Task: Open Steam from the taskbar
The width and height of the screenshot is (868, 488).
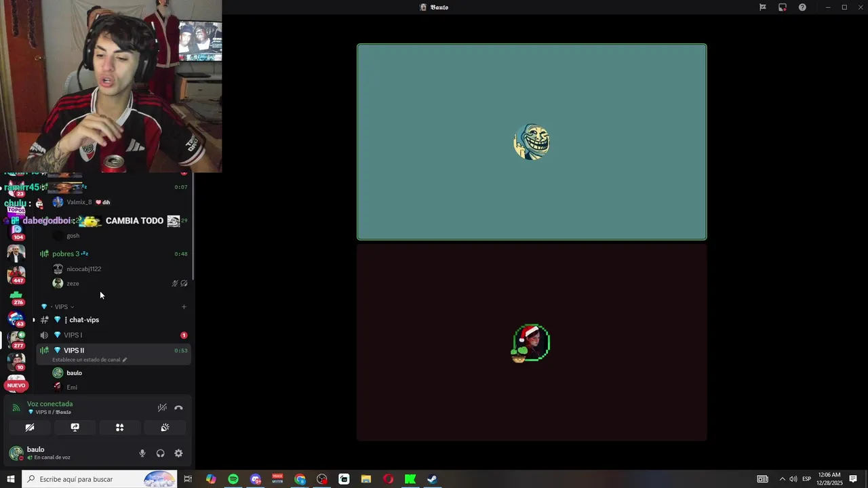Action: click(x=432, y=479)
